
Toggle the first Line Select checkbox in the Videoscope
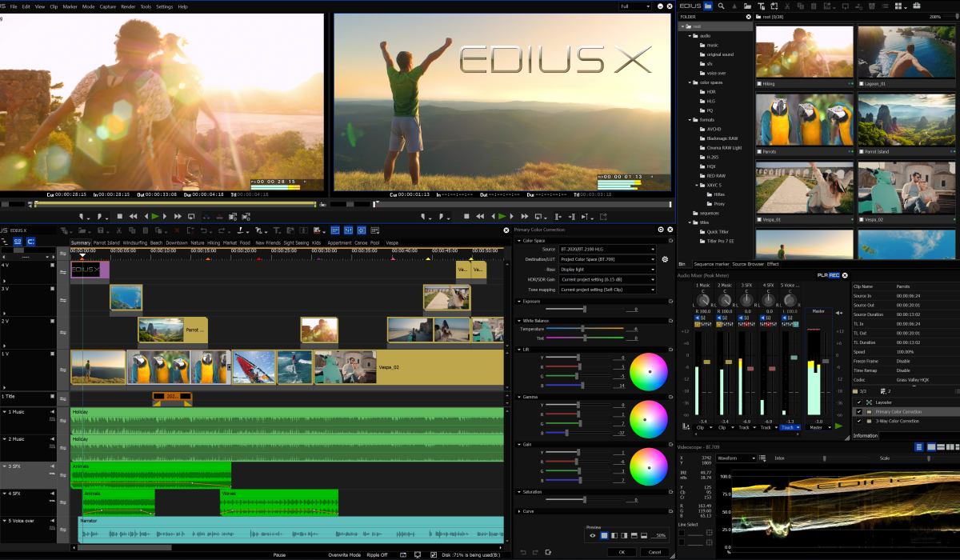(x=682, y=533)
